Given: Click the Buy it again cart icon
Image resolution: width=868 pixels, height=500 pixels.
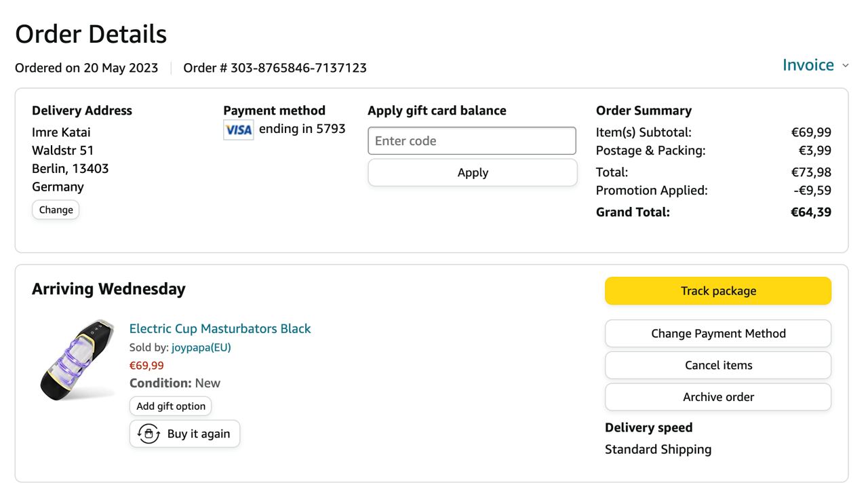Looking at the screenshot, I should pos(149,434).
